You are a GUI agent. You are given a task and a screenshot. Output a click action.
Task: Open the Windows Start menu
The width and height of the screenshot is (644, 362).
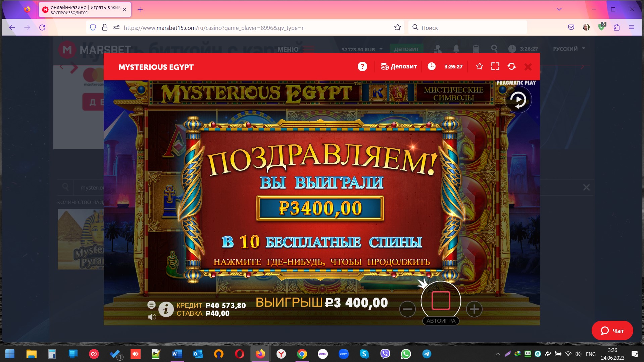coord(10,354)
